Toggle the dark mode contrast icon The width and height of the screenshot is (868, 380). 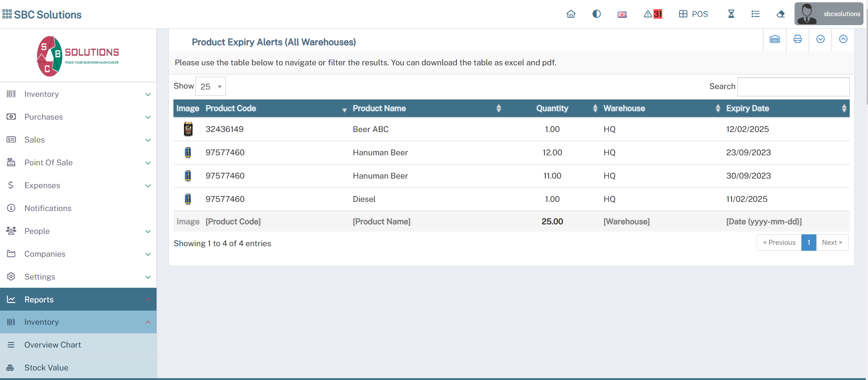(x=596, y=14)
